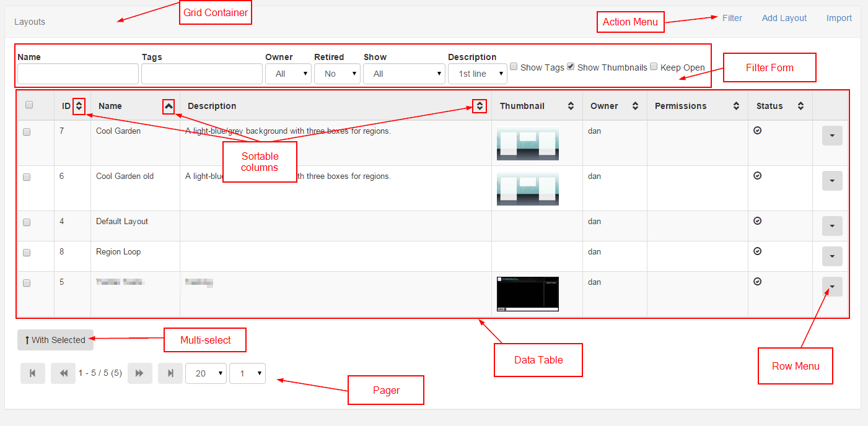Enable the Show Tags checkbox
This screenshot has width=868, height=426.
click(514, 66)
